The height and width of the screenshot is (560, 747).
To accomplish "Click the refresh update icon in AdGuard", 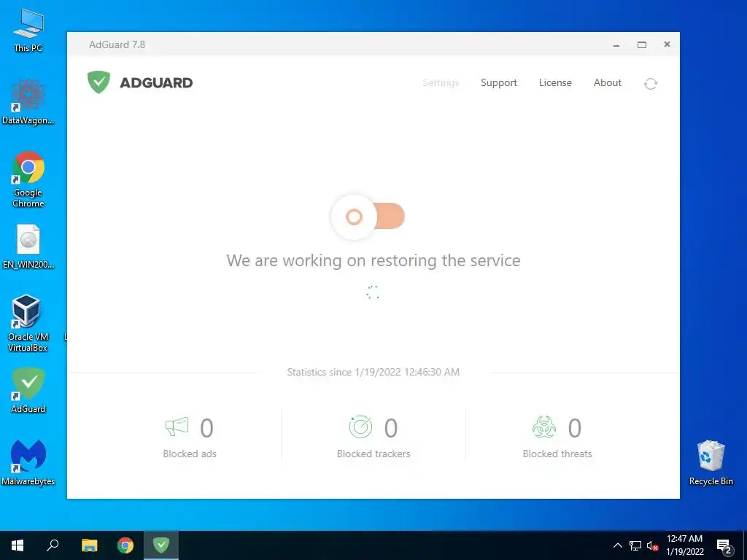I will point(651,84).
